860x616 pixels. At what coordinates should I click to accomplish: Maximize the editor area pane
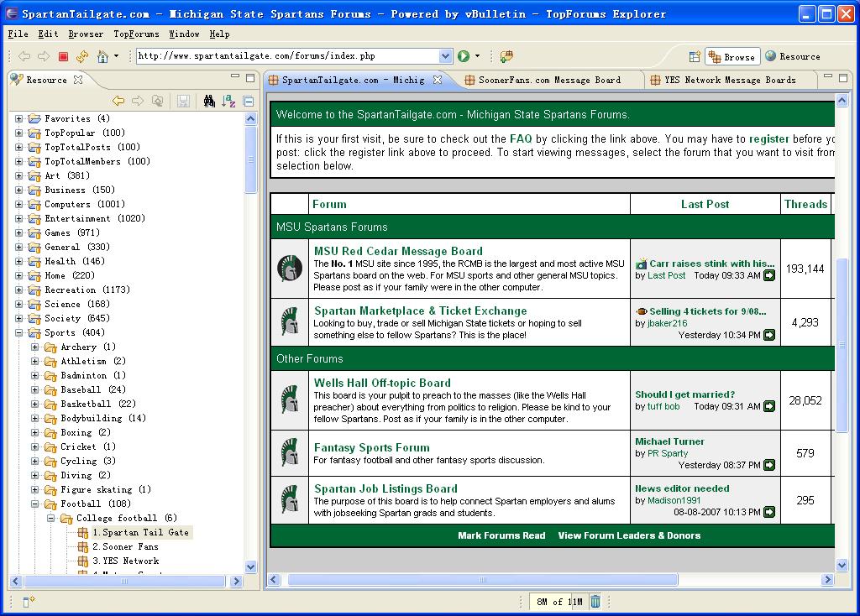click(843, 78)
